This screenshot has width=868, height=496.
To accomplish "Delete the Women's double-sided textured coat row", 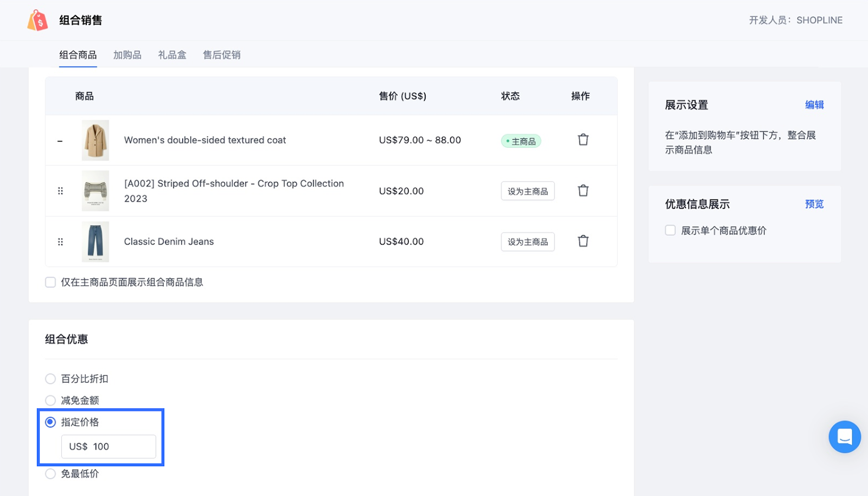I will pos(583,140).
